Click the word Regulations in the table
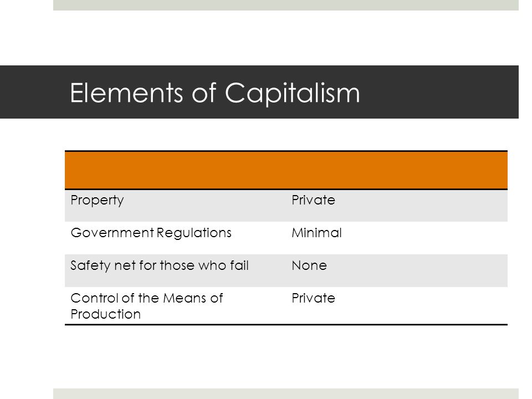 click(194, 233)
